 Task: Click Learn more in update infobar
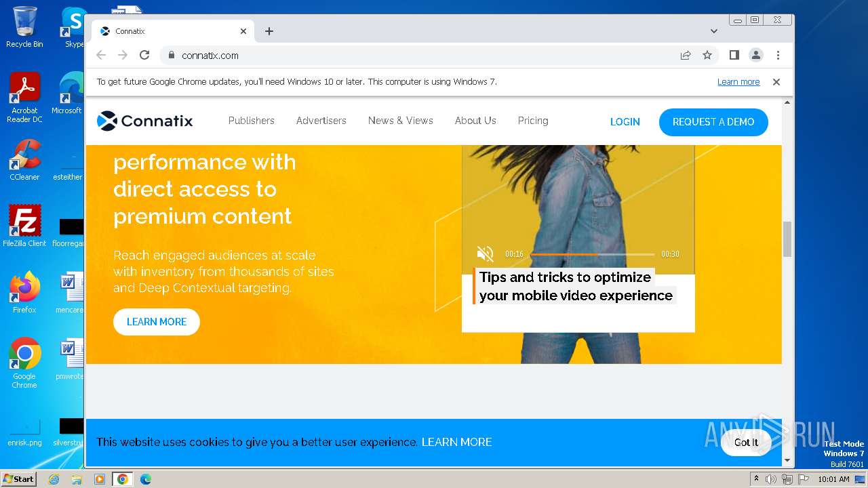pos(738,82)
